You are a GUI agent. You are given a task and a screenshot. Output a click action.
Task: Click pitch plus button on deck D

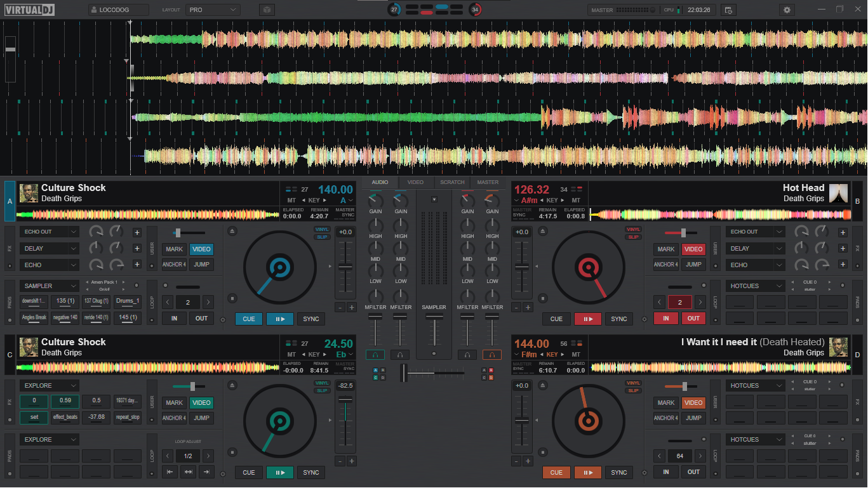click(x=528, y=461)
